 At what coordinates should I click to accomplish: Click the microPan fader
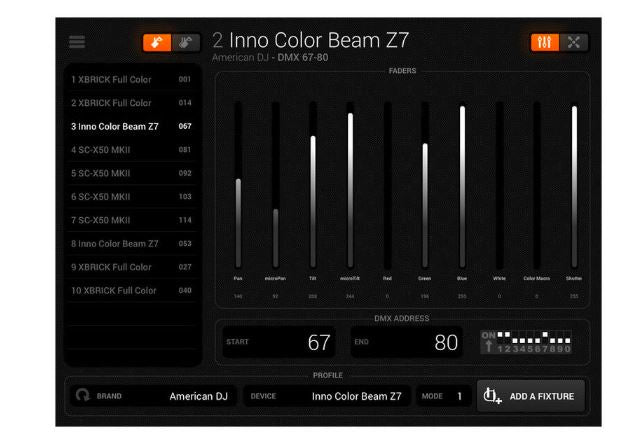pyautogui.click(x=276, y=185)
